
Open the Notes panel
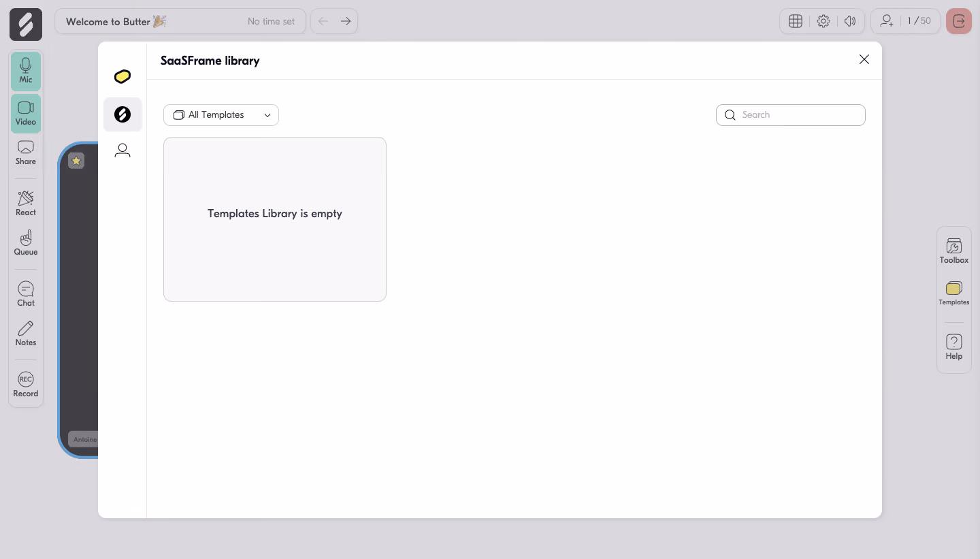(26, 334)
